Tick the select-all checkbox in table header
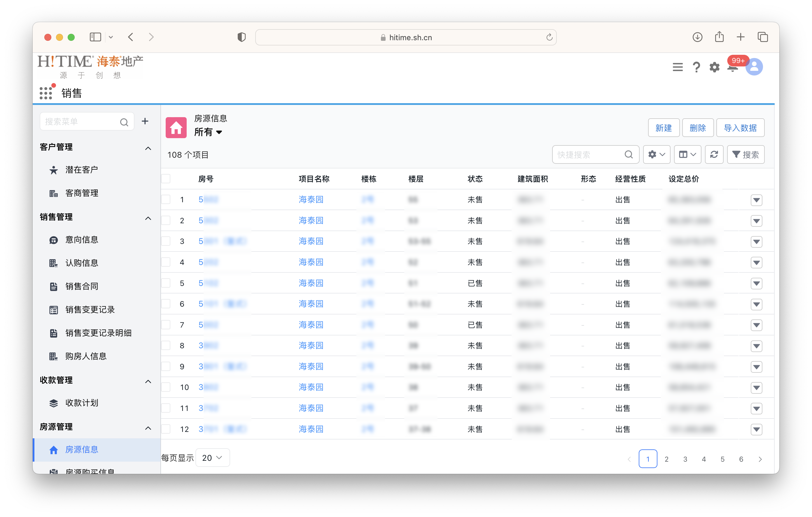This screenshot has width=812, height=517. (x=166, y=179)
